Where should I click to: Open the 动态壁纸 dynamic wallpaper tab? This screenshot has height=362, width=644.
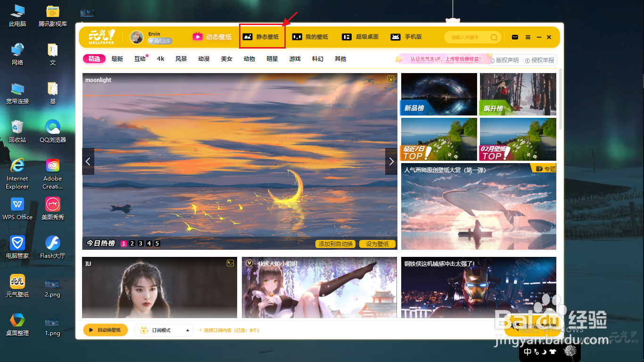pos(212,37)
